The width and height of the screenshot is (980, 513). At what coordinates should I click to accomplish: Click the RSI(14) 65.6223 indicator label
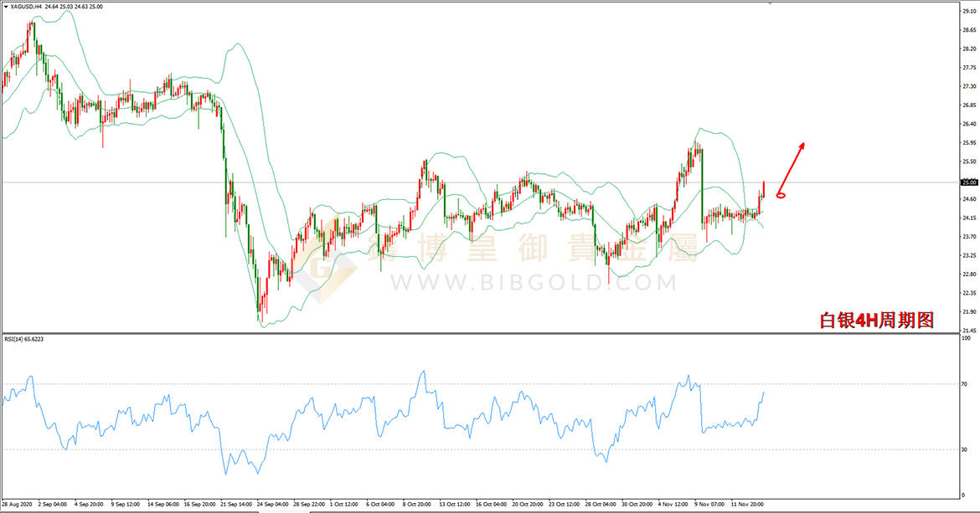(24, 339)
